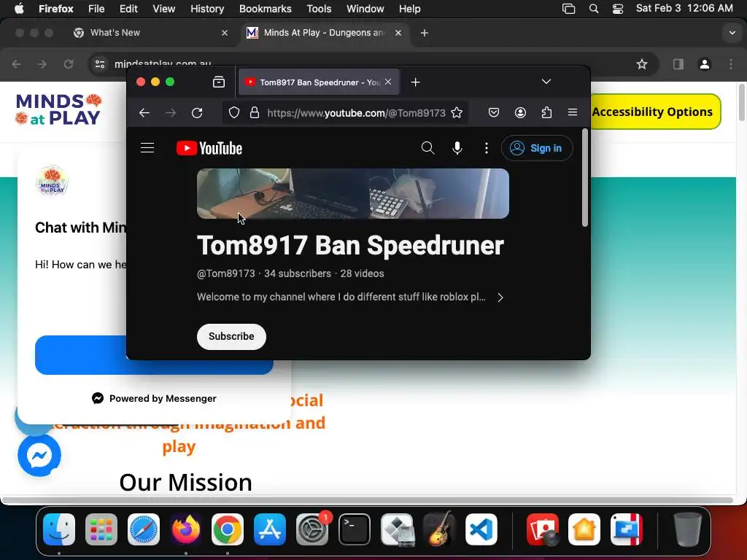Screen dimensions: 747x560
Task: Open the YouTube three-dot settings menu
Action: [x=487, y=148]
